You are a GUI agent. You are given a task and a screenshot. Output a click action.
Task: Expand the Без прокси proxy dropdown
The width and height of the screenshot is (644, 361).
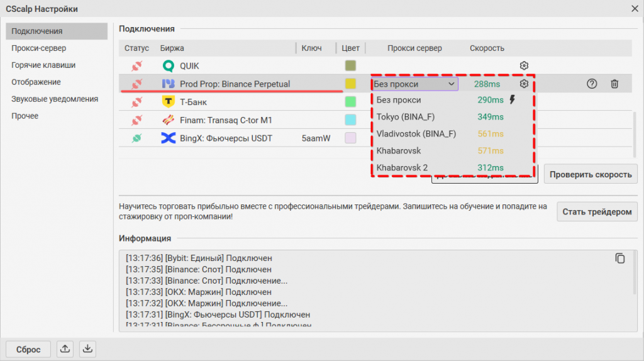pyautogui.click(x=414, y=84)
